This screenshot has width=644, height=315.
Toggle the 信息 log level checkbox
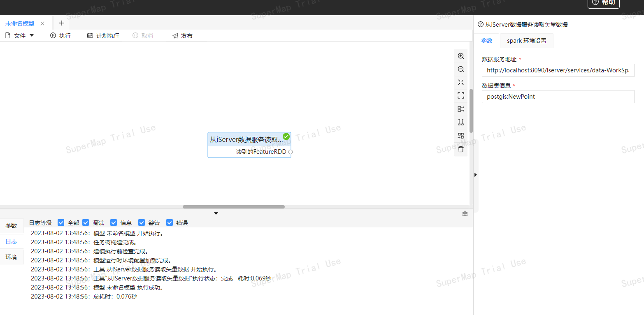pyautogui.click(x=114, y=222)
